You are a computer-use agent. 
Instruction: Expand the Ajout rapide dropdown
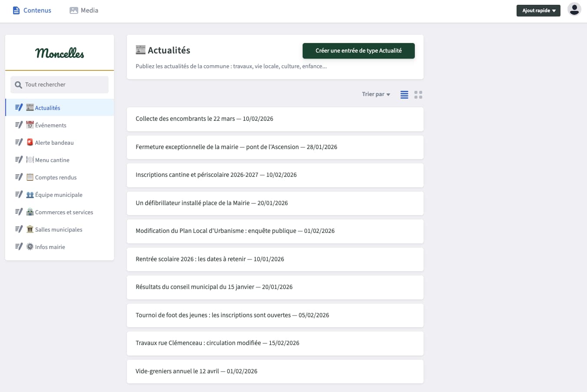click(538, 10)
